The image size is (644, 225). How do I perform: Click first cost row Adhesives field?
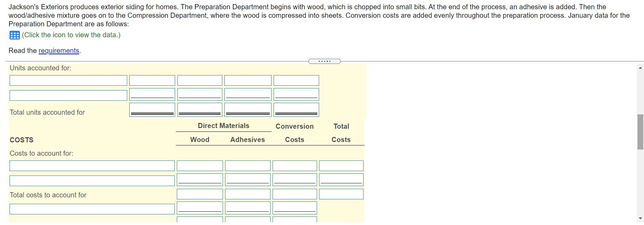[248, 166]
